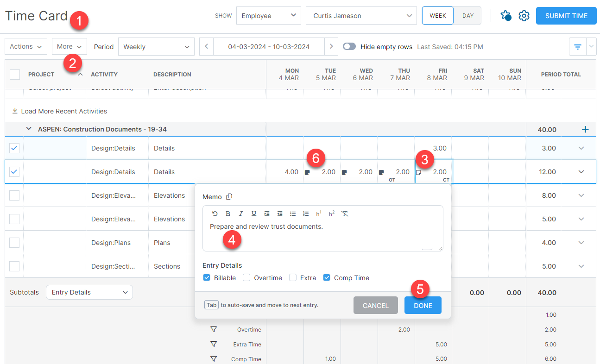600x364 pixels.
Task: Uncheck the Comp Time checkbox
Action: coord(327,277)
